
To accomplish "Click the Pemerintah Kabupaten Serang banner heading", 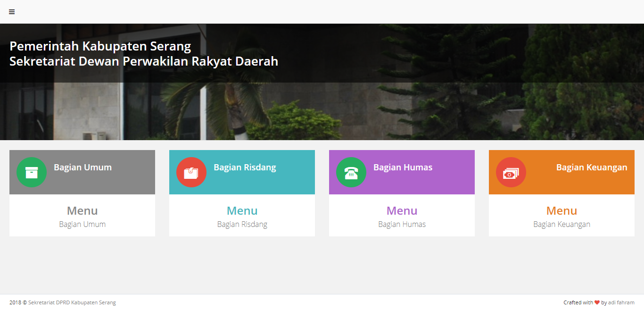I will (100, 46).
